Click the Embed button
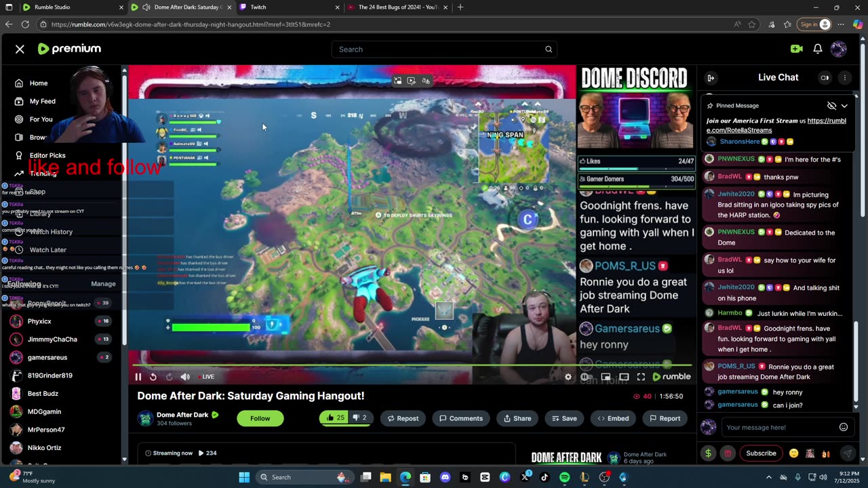The image size is (868, 488). point(613,418)
